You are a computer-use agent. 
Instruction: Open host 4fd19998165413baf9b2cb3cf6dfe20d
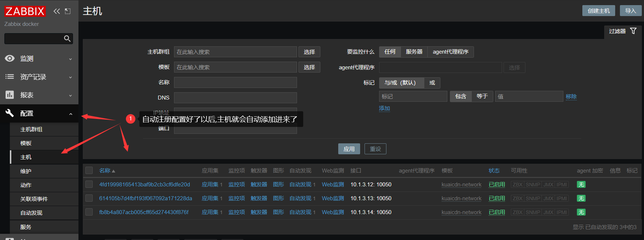(x=144, y=185)
